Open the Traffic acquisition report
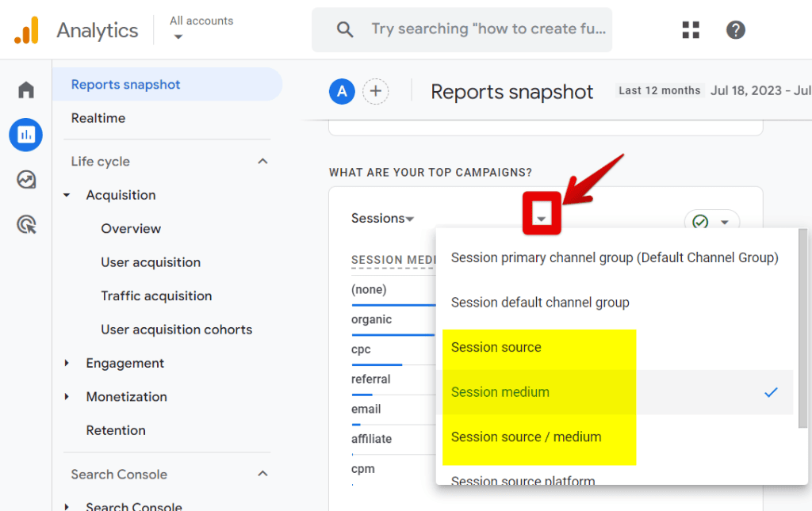This screenshot has width=812, height=511. point(156,296)
